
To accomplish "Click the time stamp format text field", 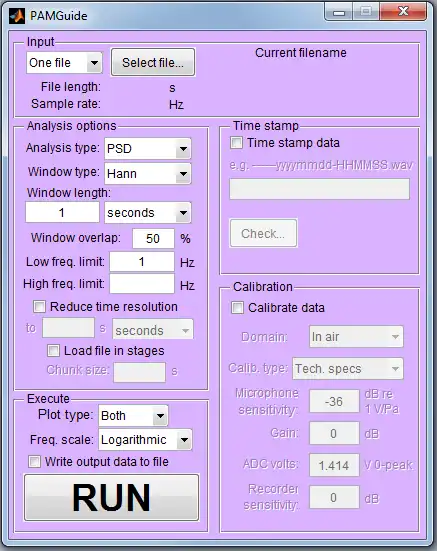I will (319, 189).
